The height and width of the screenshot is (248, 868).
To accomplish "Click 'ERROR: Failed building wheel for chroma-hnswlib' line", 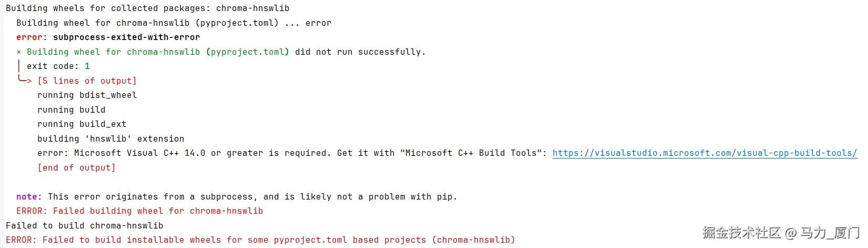I will click(139, 211).
